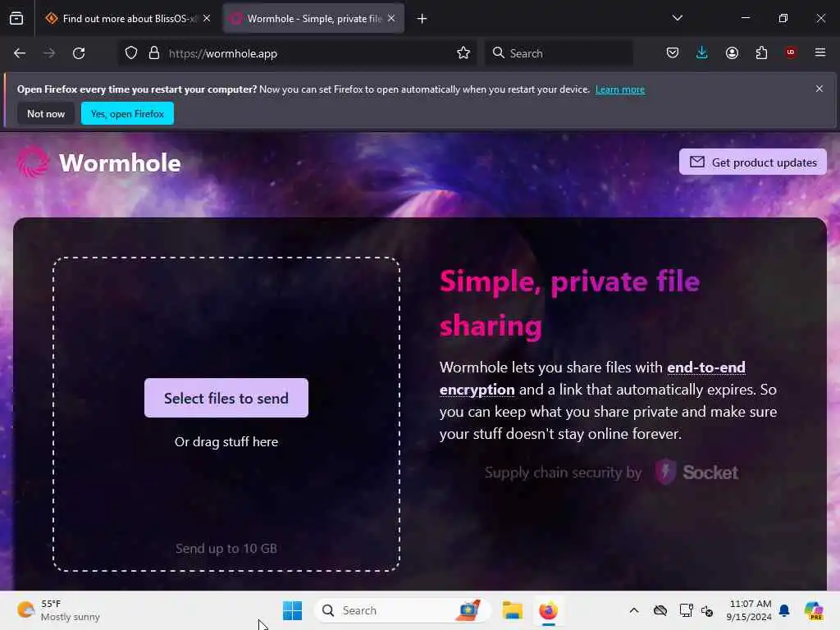Viewport: 840px width, 630px height.
Task: Save page to Pocket
Action: click(673, 53)
